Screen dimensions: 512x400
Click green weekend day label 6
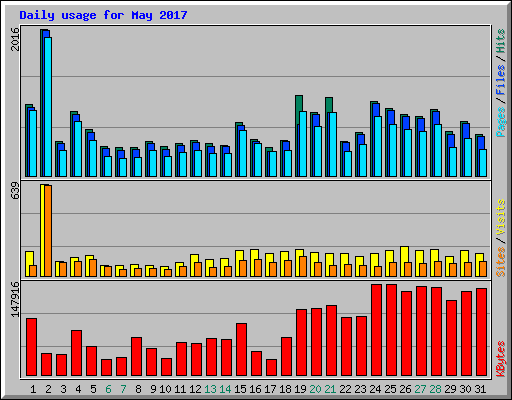pos(108,389)
